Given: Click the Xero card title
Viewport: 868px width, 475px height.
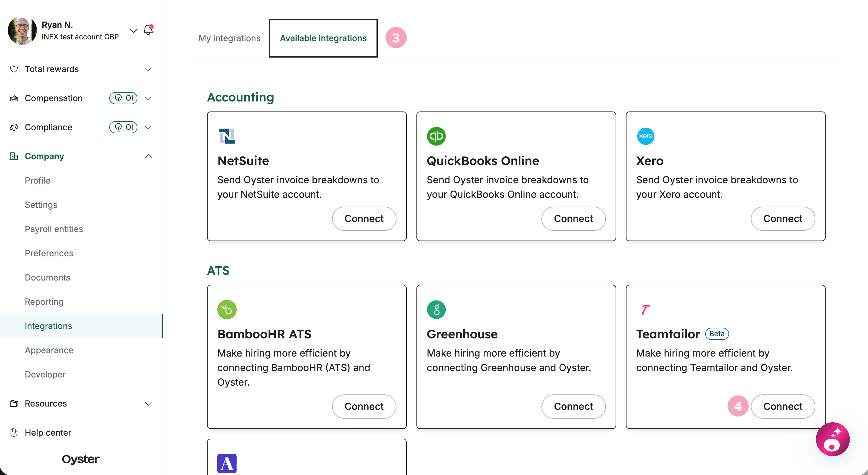Looking at the screenshot, I should coord(650,161).
